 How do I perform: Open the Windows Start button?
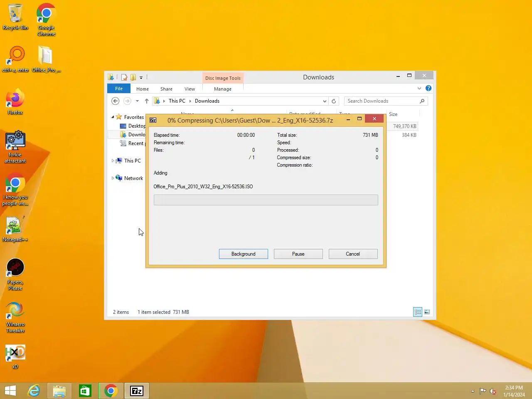tap(10, 391)
